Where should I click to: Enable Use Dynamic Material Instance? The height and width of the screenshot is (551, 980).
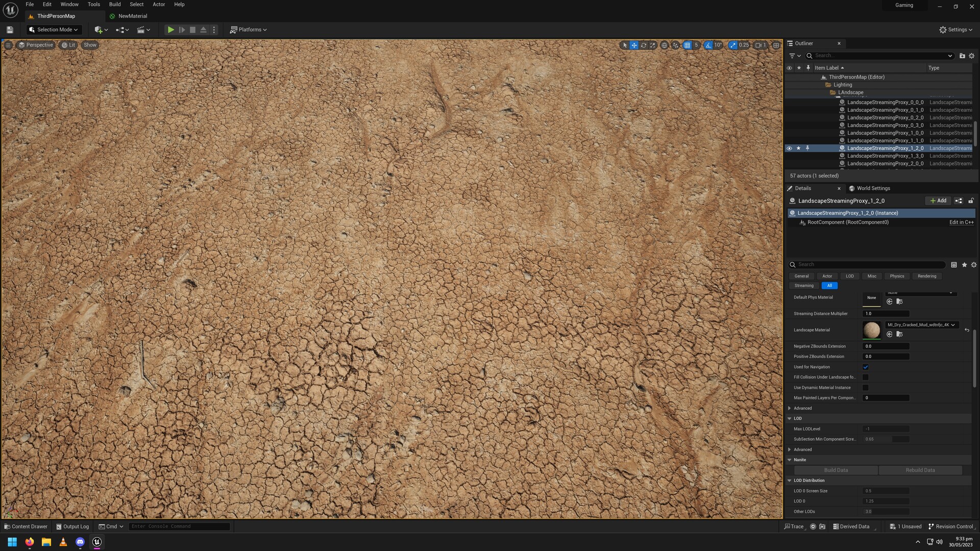click(866, 388)
